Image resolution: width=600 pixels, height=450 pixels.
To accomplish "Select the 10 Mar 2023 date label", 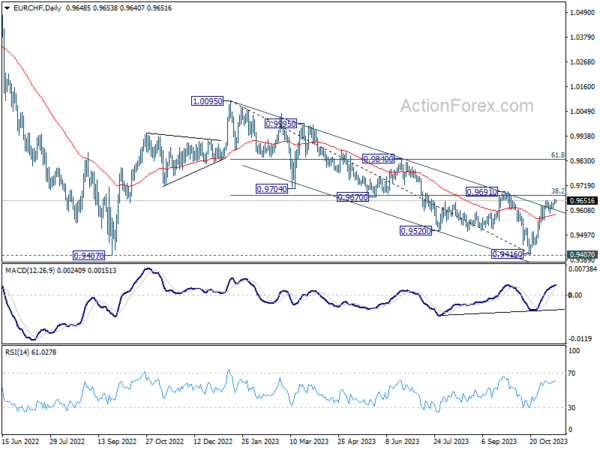I will 309,441.
